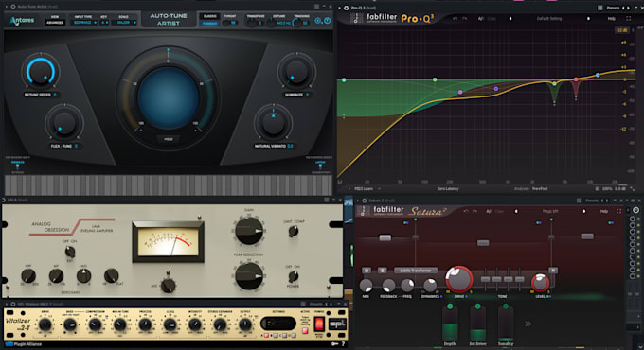644x350 pixels.
Task: Click the green EQ band node at far left
Action: pos(344,80)
